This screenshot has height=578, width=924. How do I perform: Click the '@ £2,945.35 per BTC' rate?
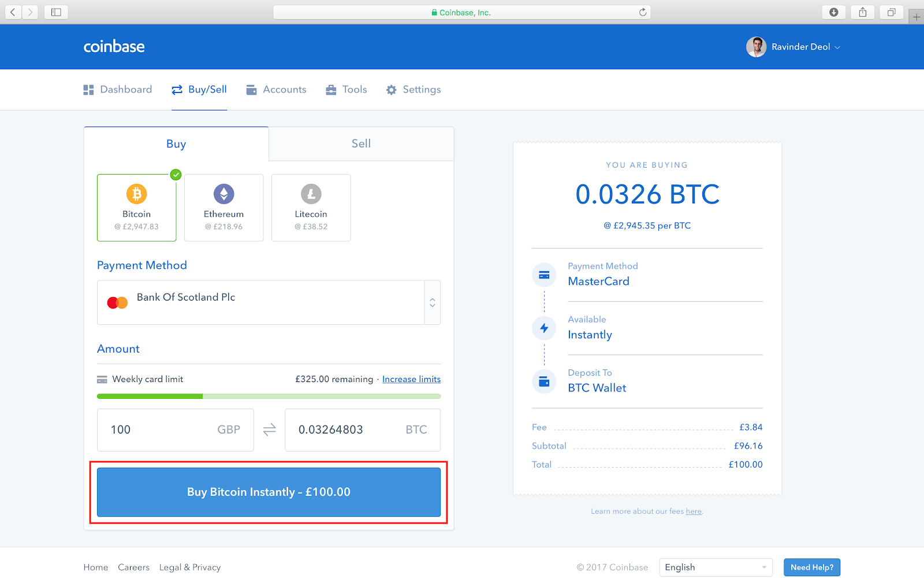pos(647,226)
